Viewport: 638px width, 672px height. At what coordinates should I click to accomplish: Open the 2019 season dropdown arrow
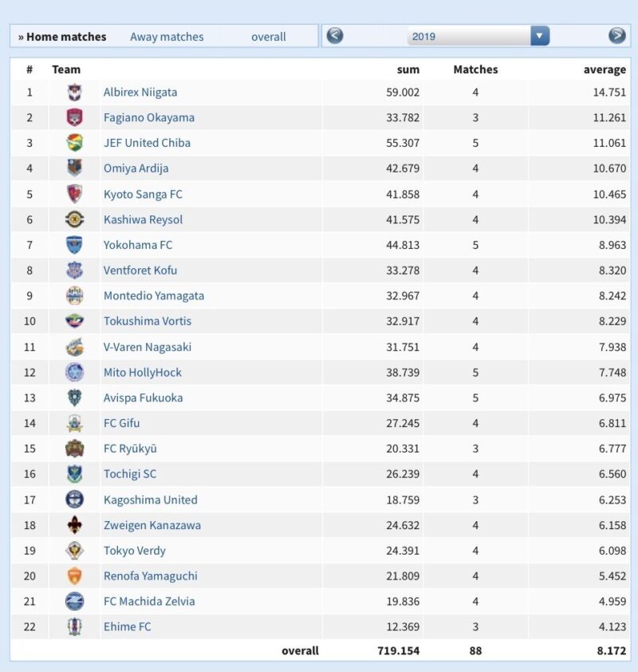[540, 36]
